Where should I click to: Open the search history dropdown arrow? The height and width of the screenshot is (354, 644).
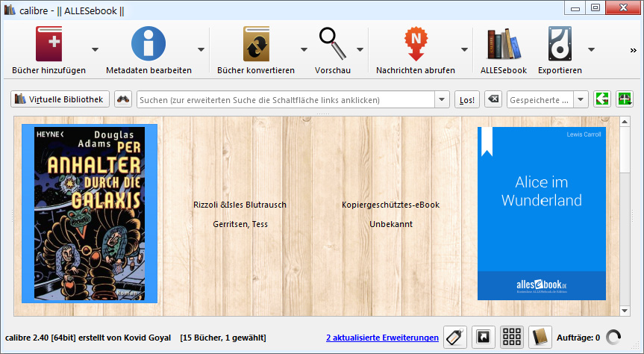point(442,99)
